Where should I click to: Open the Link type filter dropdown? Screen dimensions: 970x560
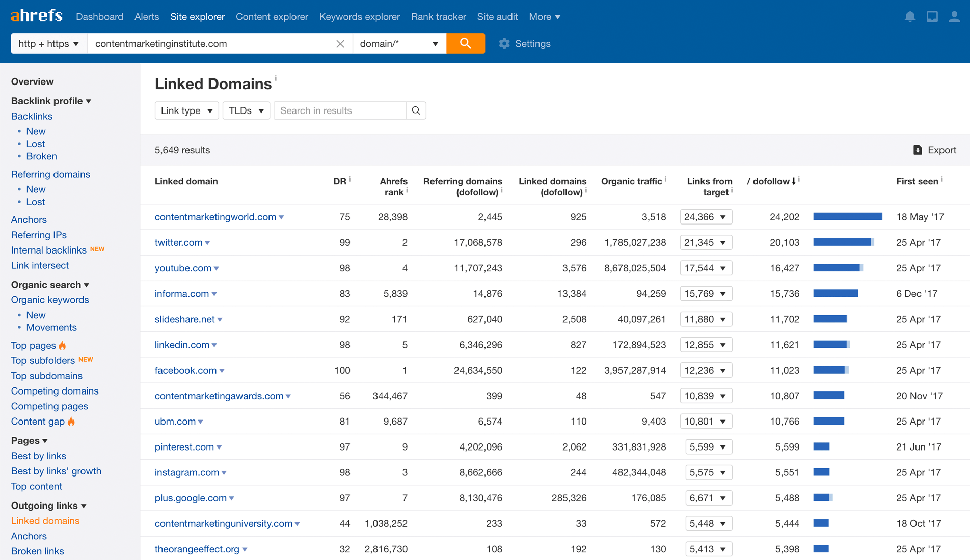coord(186,110)
